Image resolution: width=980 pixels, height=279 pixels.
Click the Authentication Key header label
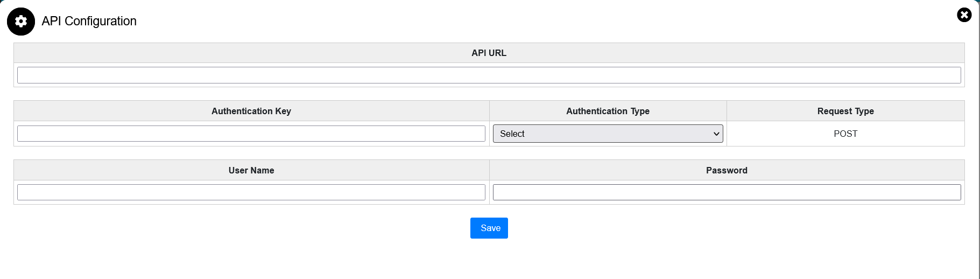251,111
